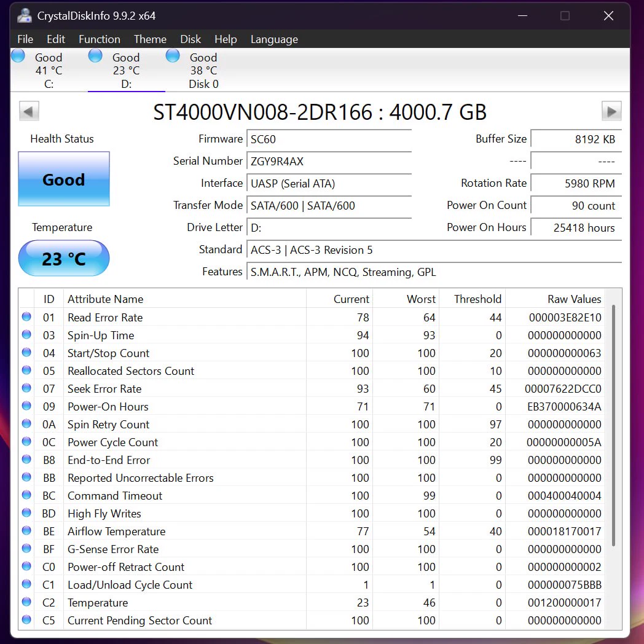
Task: Click the status dot for Read Error Rate
Action: [26, 316]
